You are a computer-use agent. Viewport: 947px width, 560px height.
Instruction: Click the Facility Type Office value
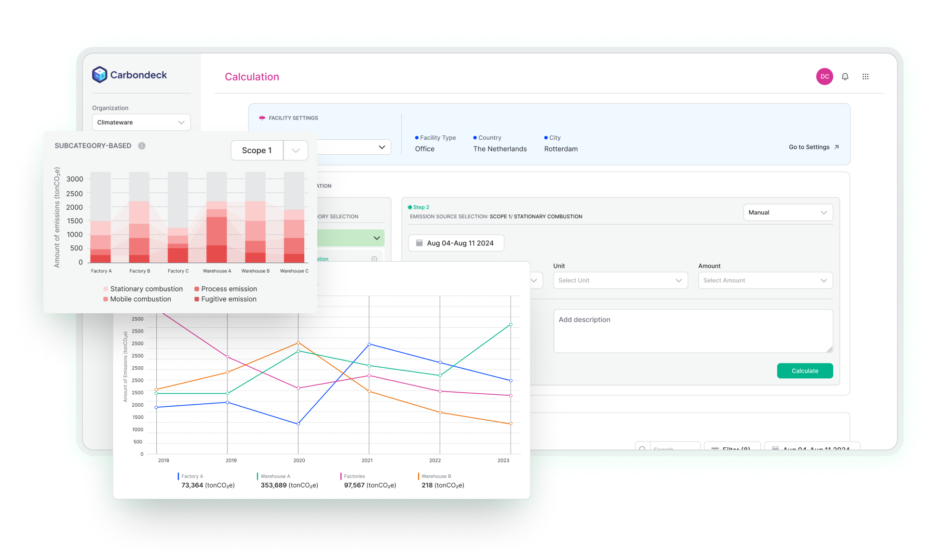[425, 149]
